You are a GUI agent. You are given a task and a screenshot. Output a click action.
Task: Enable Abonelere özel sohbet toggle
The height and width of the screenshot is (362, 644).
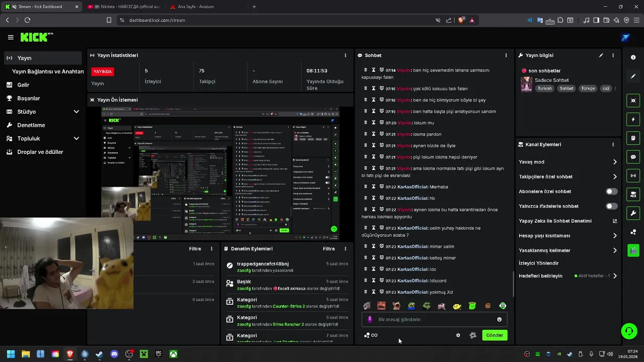(611, 192)
